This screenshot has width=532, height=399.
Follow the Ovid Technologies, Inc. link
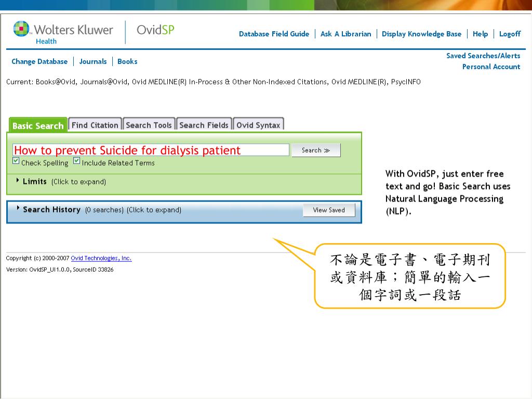101,258
